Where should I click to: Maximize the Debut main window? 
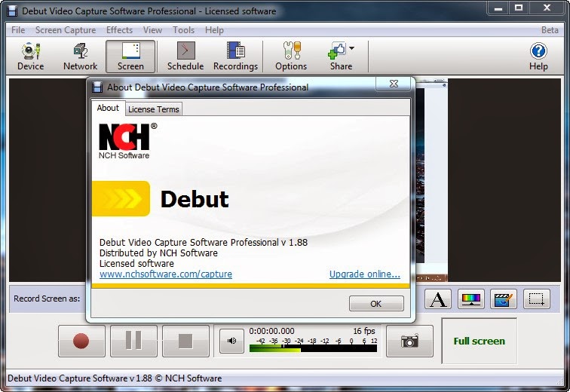(x=519, y=8)
